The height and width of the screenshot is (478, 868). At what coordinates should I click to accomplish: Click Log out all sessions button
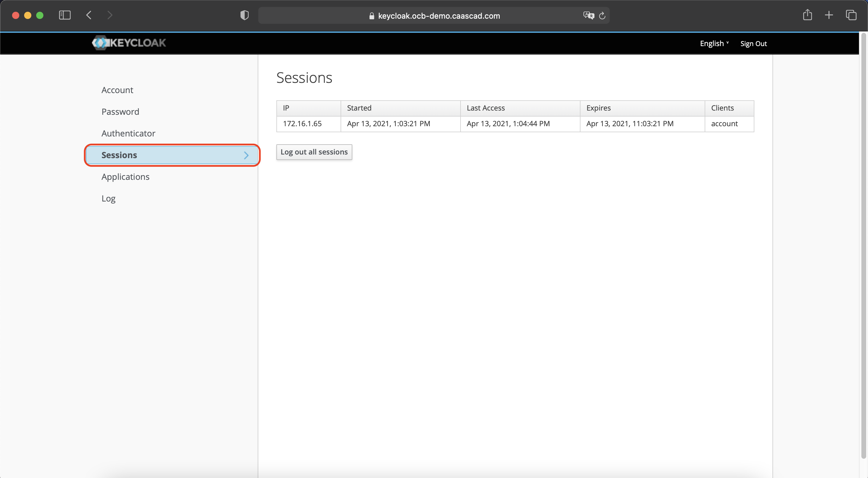314,152
